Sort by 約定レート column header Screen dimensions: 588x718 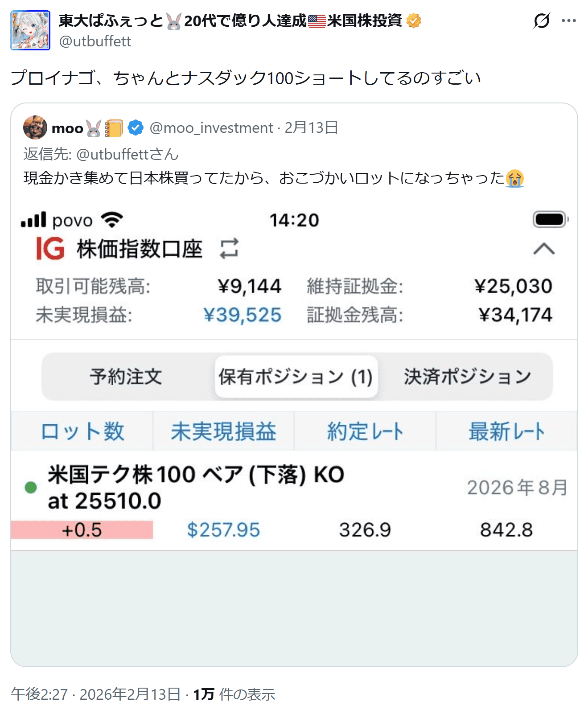(x=365, y=431)
